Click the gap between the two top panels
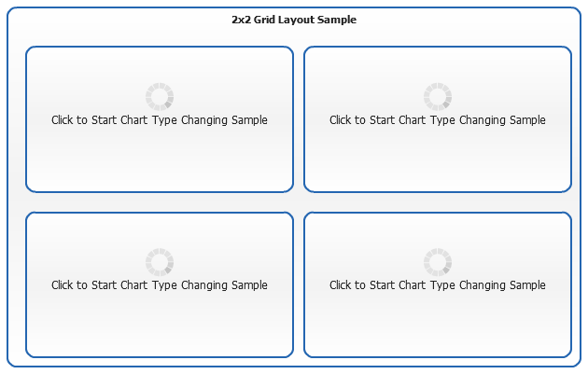588x374 pixels. click(299, 119)
